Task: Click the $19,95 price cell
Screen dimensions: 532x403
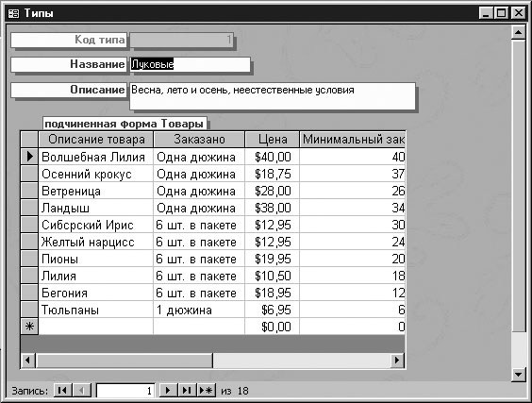Action: click(272, 259)
